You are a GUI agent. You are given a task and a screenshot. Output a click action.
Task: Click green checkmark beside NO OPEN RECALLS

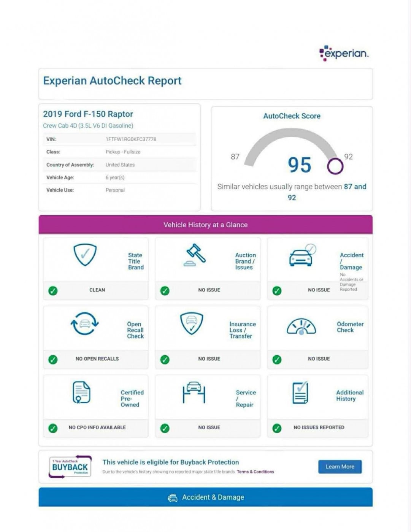(53, 359)
